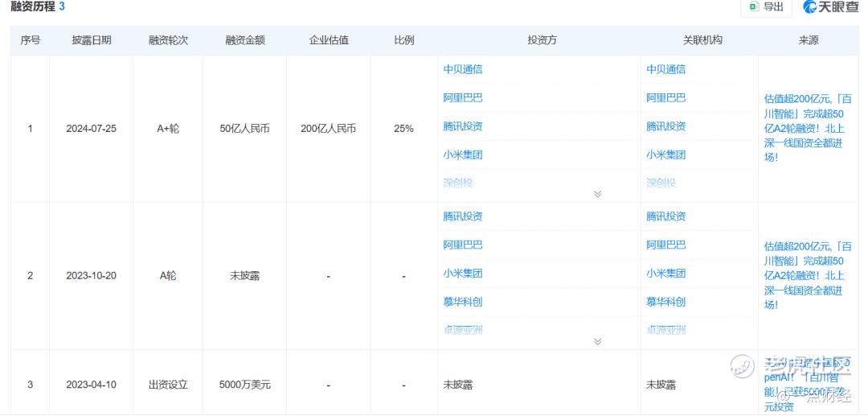The image size is (868, 416).
Task: Click the 比例 column header
Action: (403, 40)
